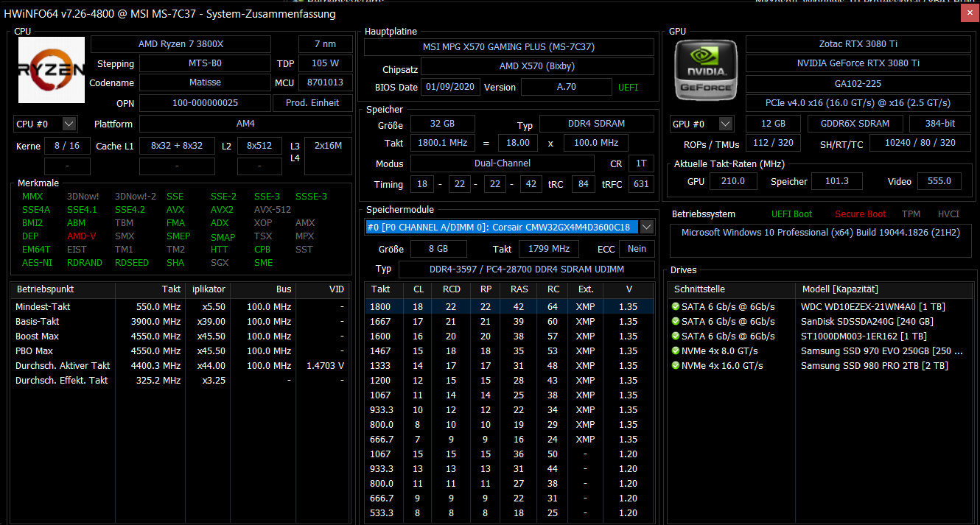Click the Betriebspunkt column header

(63, 289)
